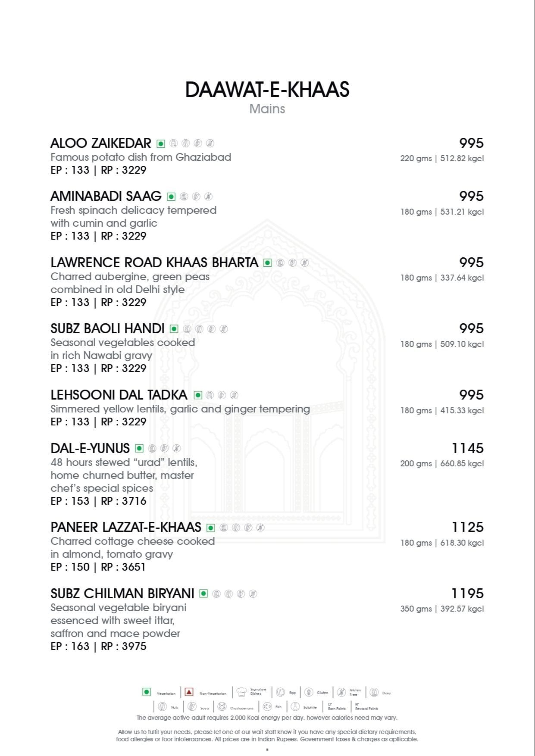The image size is (535, 756).
Task: Click the 1145 price of Dal-E-Yunus
Action: [467, 448]
